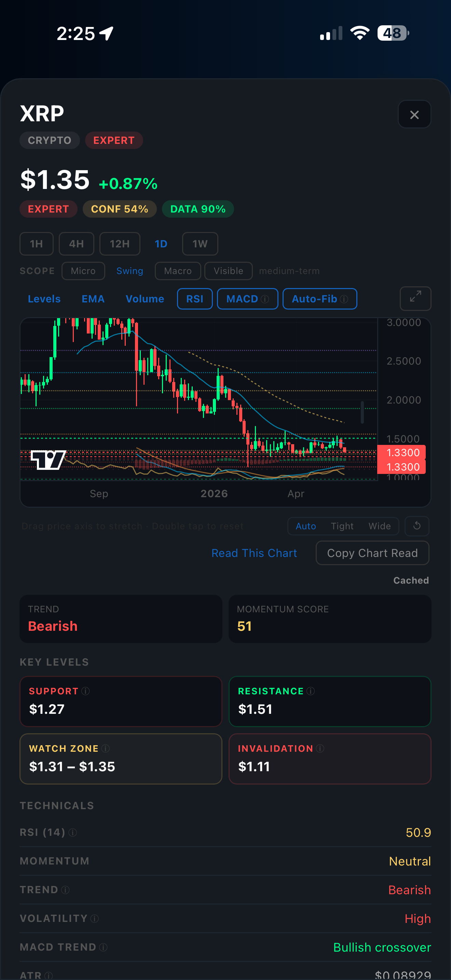Select the 1W timeframe

coord(200,244)
